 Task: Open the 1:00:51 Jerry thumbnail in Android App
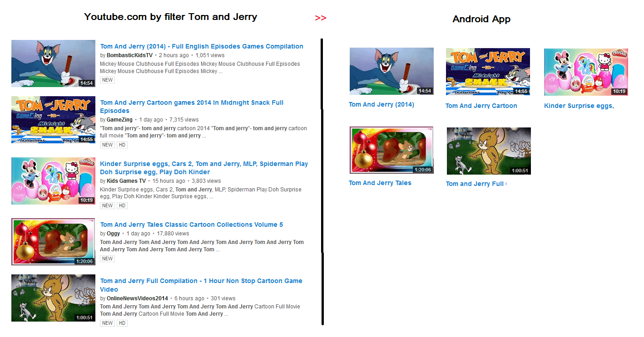pos(489,151)
